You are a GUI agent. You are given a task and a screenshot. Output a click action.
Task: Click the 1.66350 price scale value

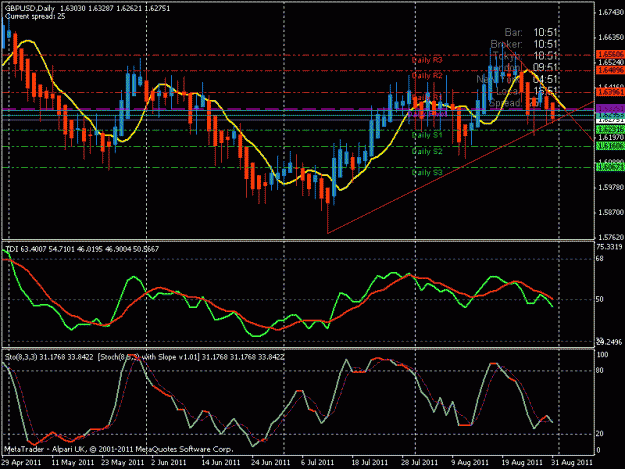pyautogui.click(x=610, y=37)
